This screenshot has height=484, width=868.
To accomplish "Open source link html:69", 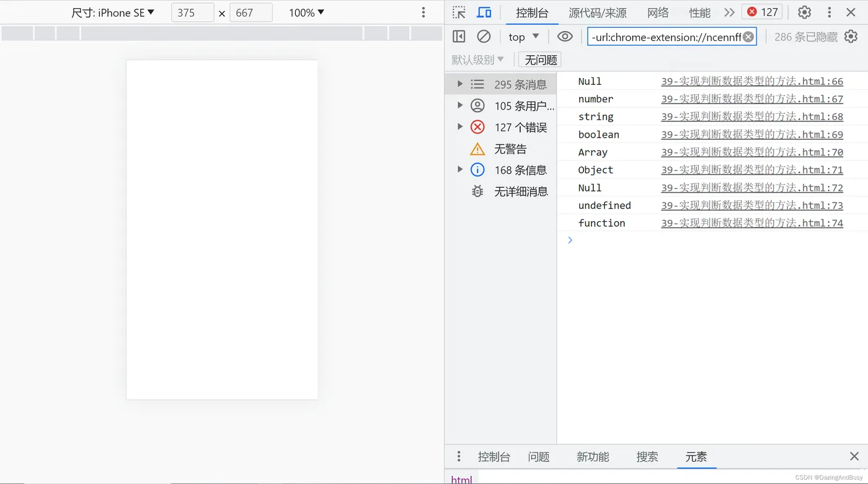I will [x=752, y=134].
